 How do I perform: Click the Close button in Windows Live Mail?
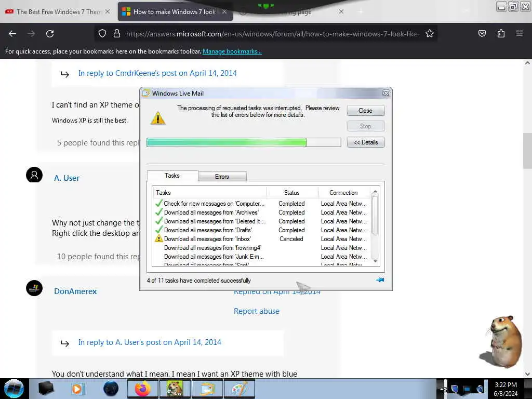tap(366, 111)
